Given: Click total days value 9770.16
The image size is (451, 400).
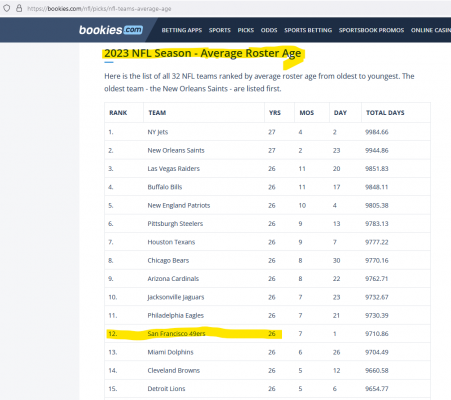Looking at the screenshot, I should [x=377, y=260].
